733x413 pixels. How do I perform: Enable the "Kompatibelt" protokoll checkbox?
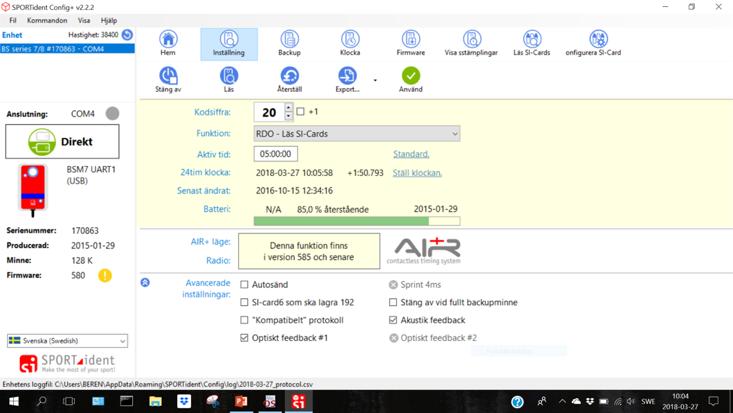(x=244, y=320)
